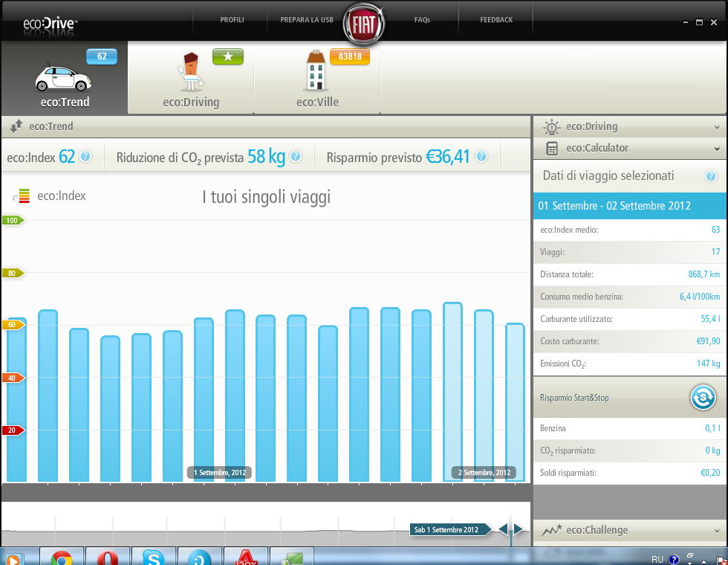
Task: Open Skype from the Windows taskbar
Action: click(x=153, y=556)
